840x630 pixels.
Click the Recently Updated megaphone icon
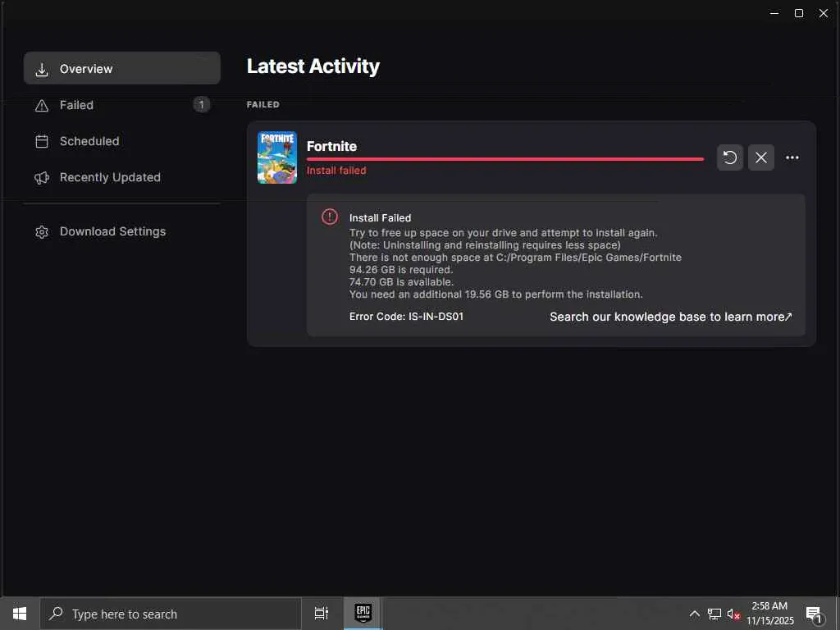[42, 178]
